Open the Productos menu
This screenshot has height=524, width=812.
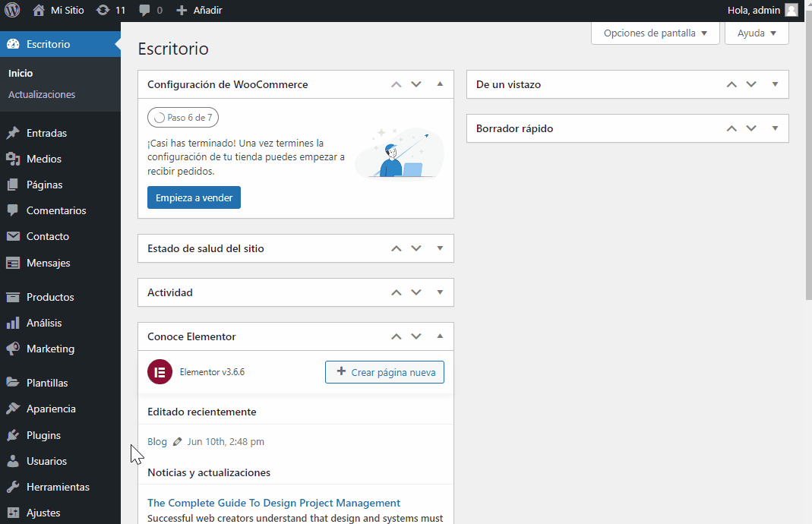tap(60, 297)
